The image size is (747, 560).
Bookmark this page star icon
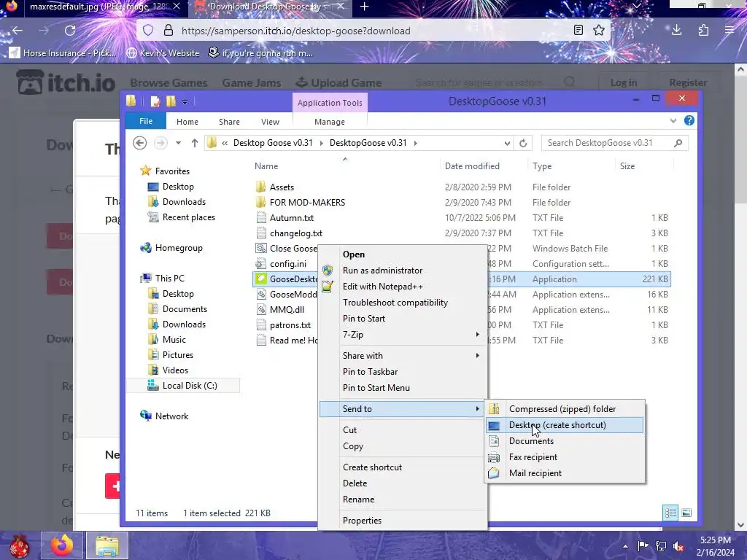point(599,31)
